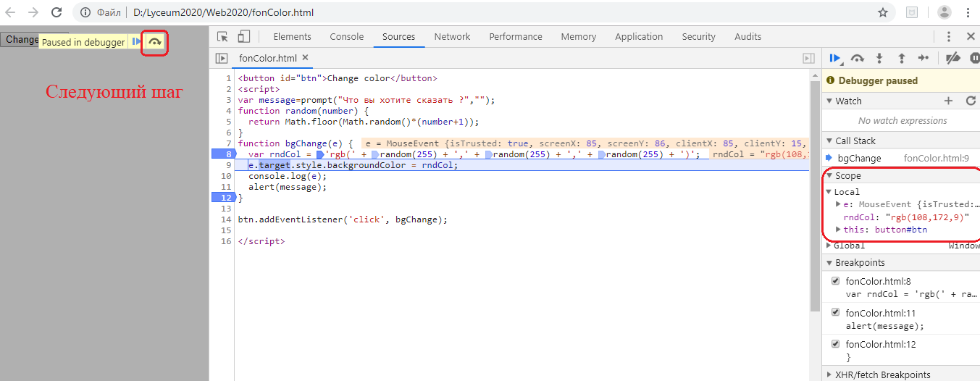The image size is (980, 381).
Task: Toggle the device toolbar icon
Action: coord(244,37)
